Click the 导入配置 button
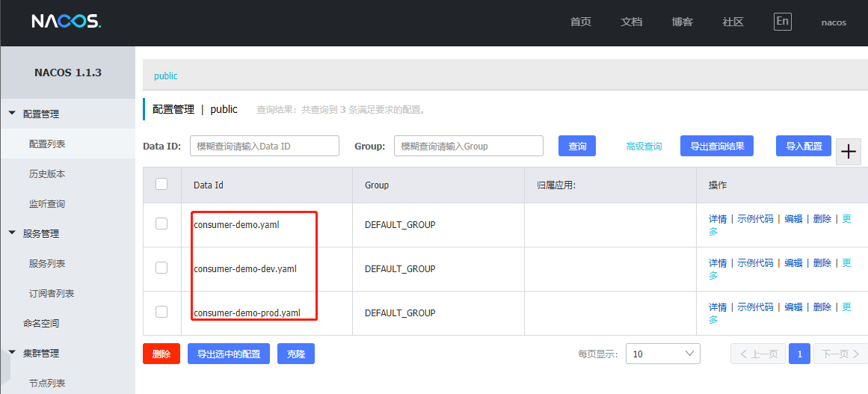The width and height of the screenshot is (868, 394). click(x=804, y=146)
